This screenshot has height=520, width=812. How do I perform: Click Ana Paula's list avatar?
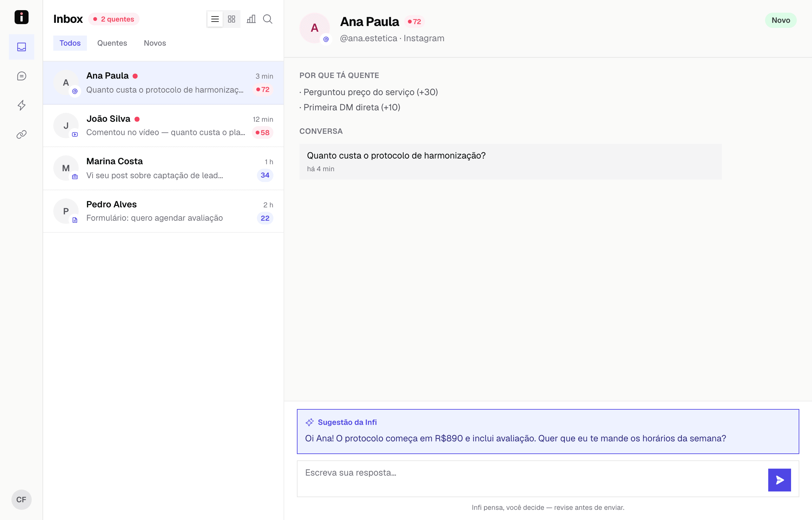tap(66, 83)
